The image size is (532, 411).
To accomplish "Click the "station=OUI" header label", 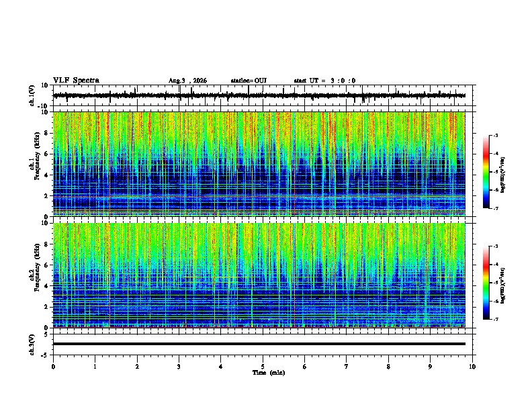I will (249, 81).
